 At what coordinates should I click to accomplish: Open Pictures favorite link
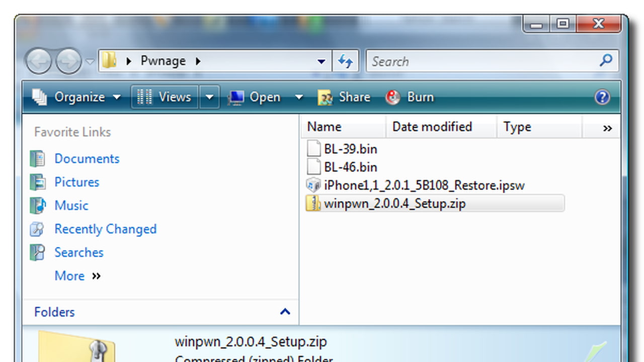coord(76,182)
